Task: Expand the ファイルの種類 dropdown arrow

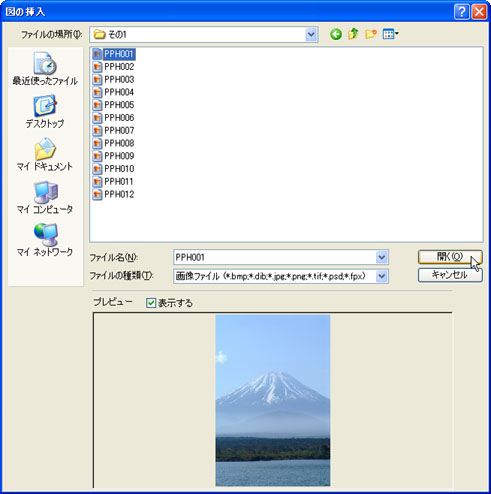Action: click(382, 276)
